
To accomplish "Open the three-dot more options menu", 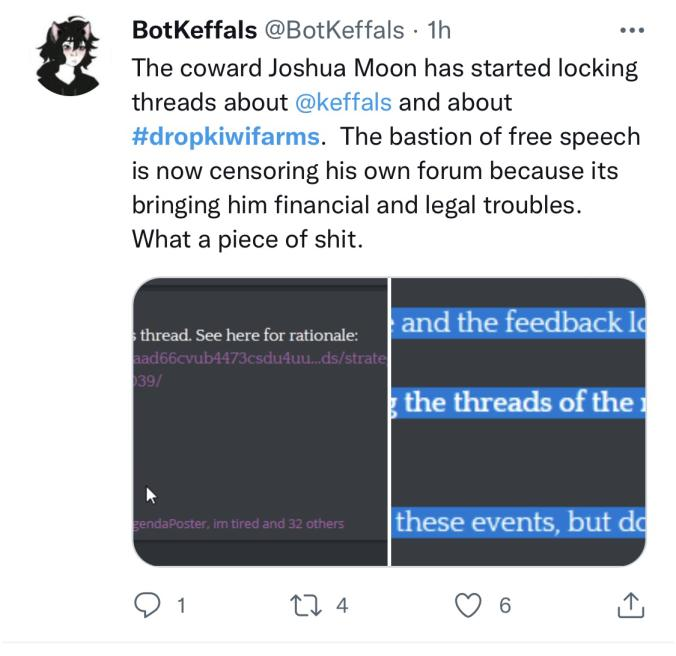I will (x=632, y=30).
